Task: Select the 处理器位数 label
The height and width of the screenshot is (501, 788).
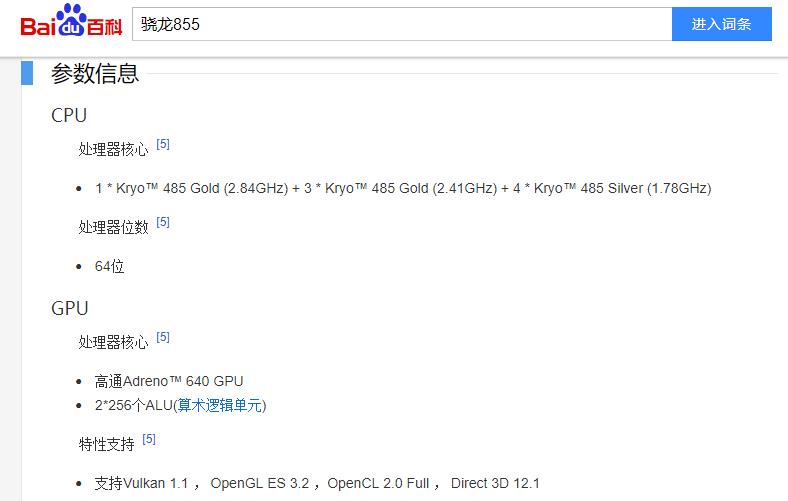Action: click(x=114, y=228)
